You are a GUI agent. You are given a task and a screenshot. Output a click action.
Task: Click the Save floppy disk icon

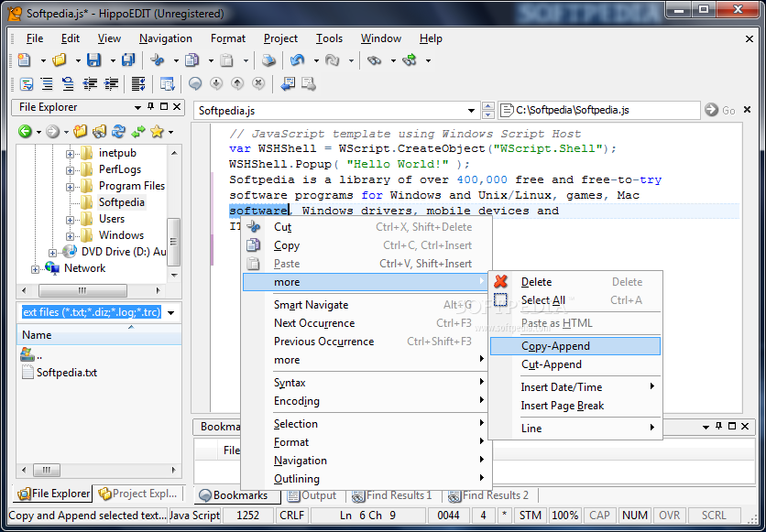coord(93,60)
